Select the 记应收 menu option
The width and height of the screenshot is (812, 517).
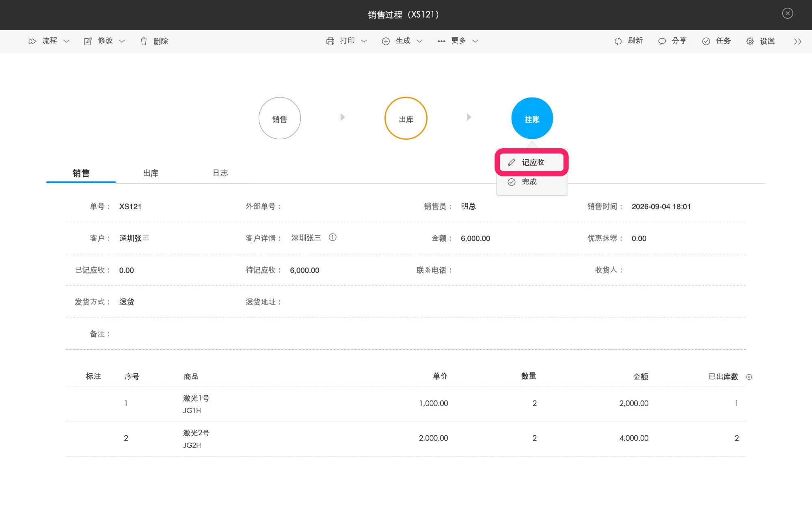(x=531, y=162)
